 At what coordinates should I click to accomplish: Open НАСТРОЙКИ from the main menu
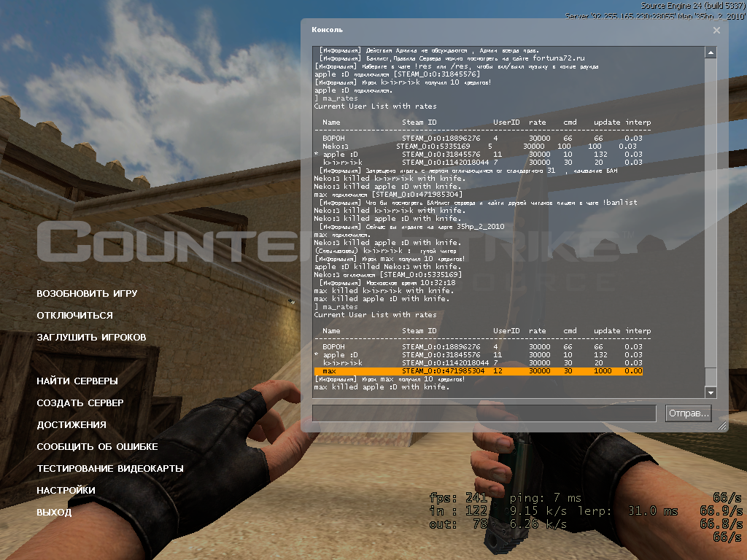(66, 491)
